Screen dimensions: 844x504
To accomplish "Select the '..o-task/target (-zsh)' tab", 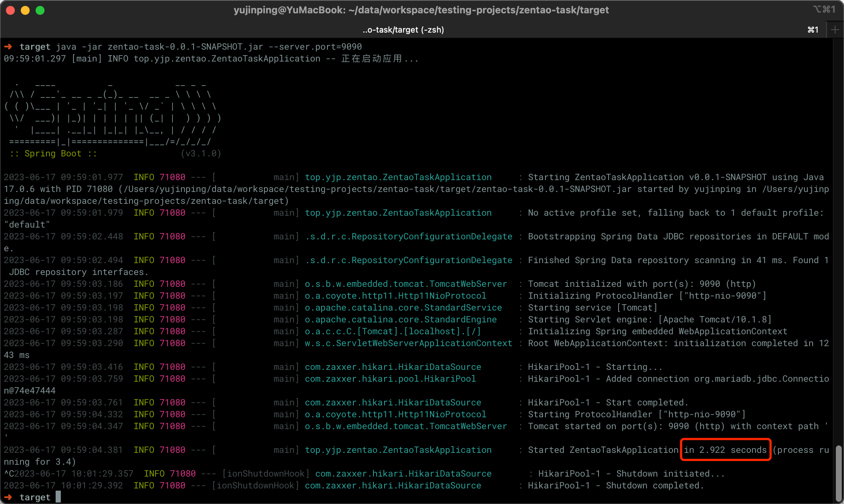I will [x=403, y=30].
